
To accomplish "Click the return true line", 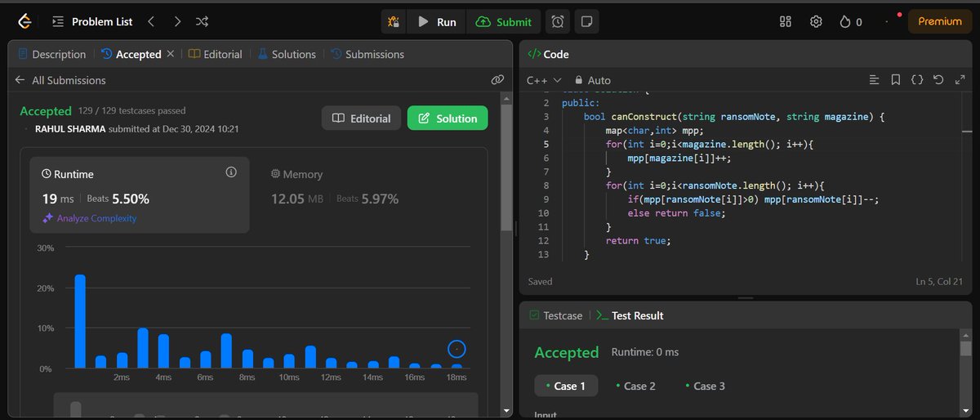I will pyautogui.click(x=638, y=241).
